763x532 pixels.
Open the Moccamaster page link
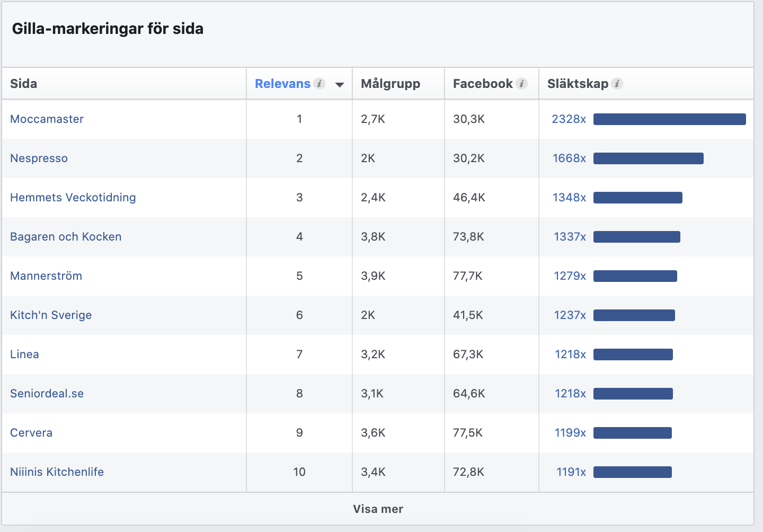(x=47, y=119)
